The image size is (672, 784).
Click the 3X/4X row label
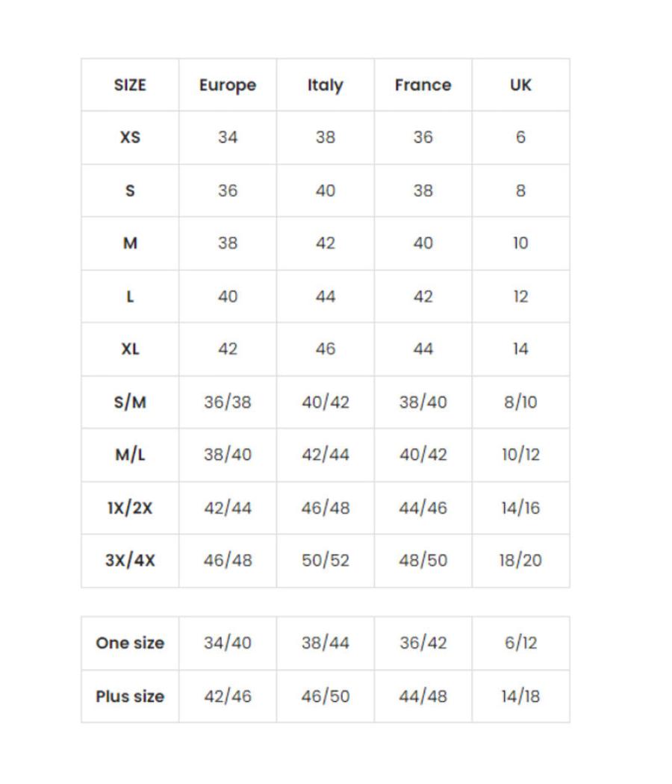pos(130,560)
